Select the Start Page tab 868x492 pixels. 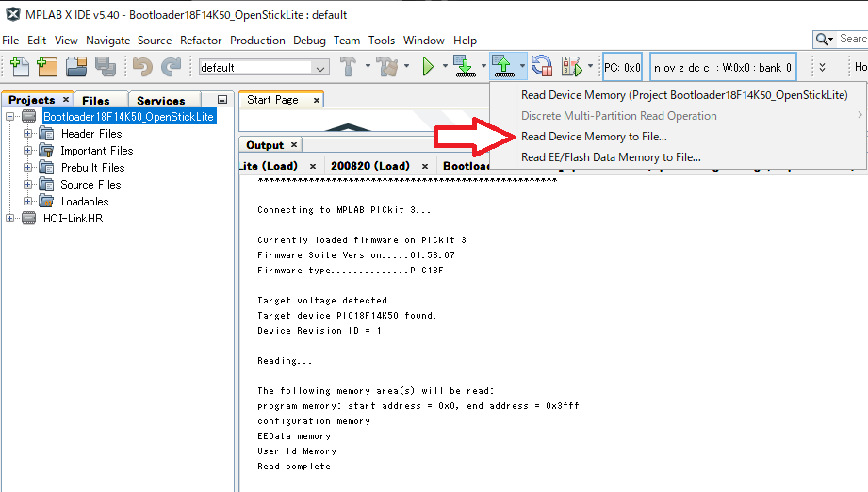click(272, 100)
